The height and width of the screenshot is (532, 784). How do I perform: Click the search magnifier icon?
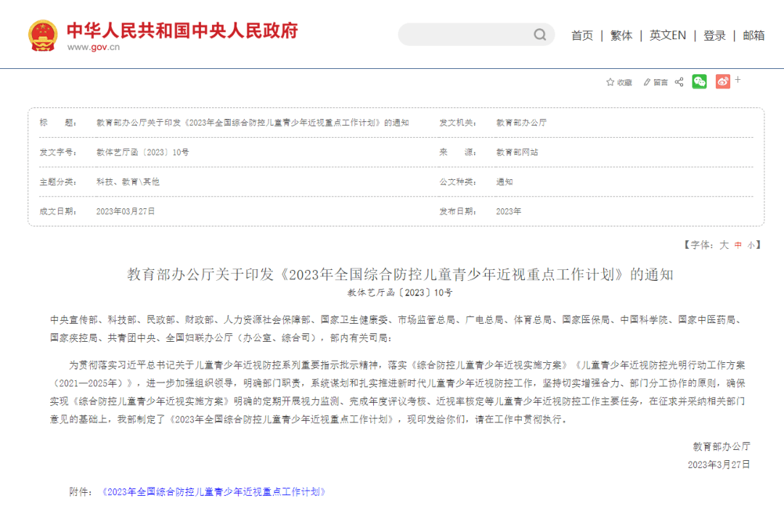[539, 34]
